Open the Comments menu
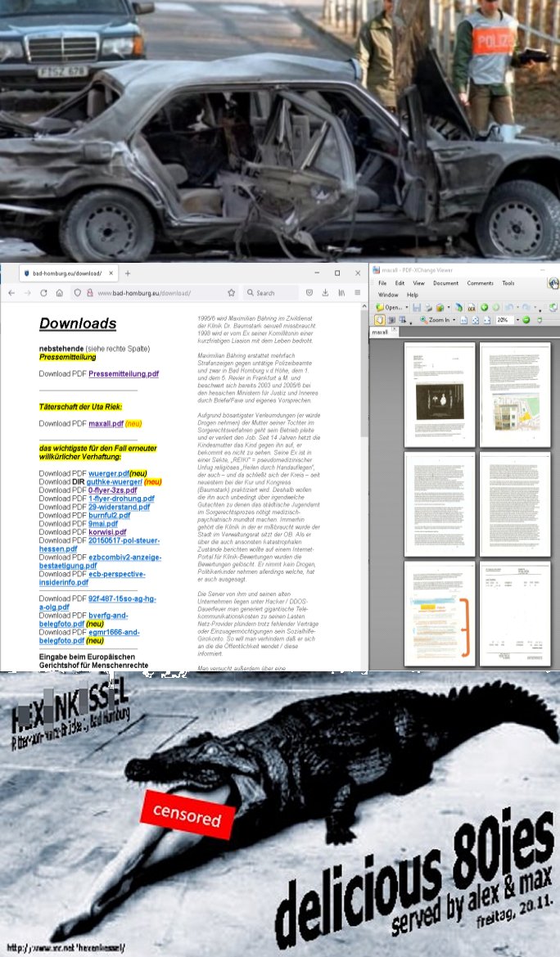This screenshot has width=560, height=957. click(480, 283)
